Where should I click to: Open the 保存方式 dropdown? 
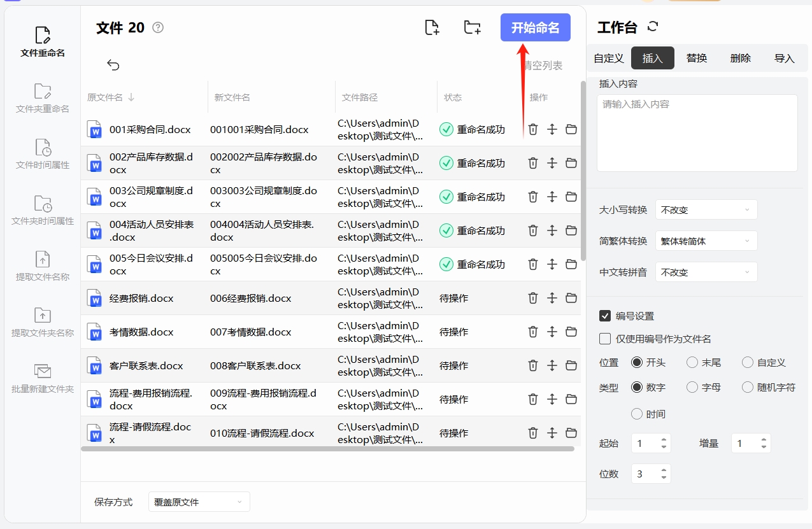[199, 502]
